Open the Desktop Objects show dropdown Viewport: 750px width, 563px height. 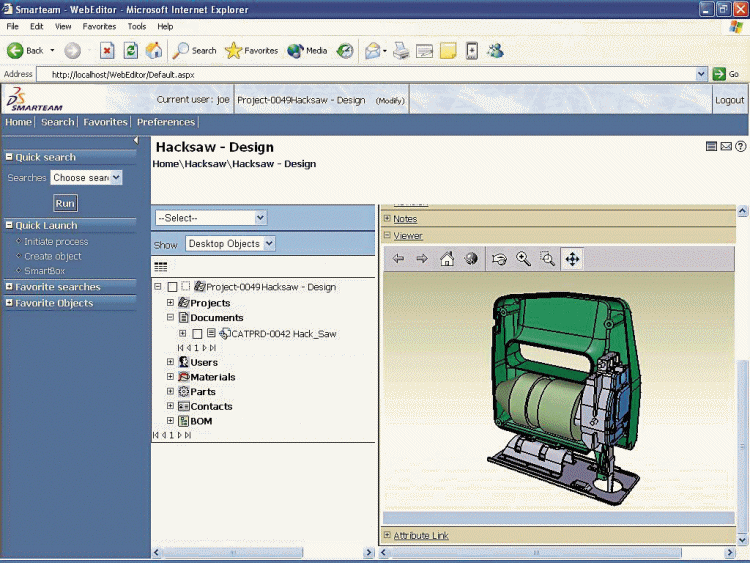[230, 243]
